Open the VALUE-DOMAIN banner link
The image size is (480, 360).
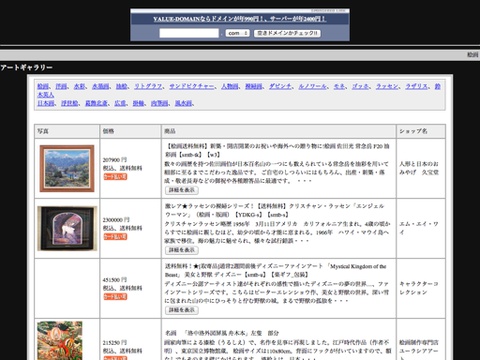239,19
